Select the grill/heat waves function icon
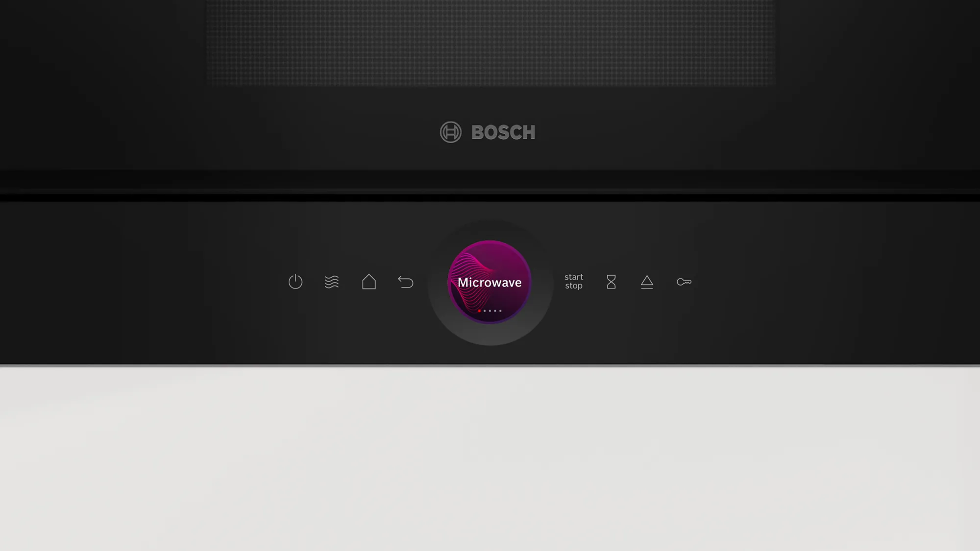This screenshot has width=980, height=551. (332, 282)
